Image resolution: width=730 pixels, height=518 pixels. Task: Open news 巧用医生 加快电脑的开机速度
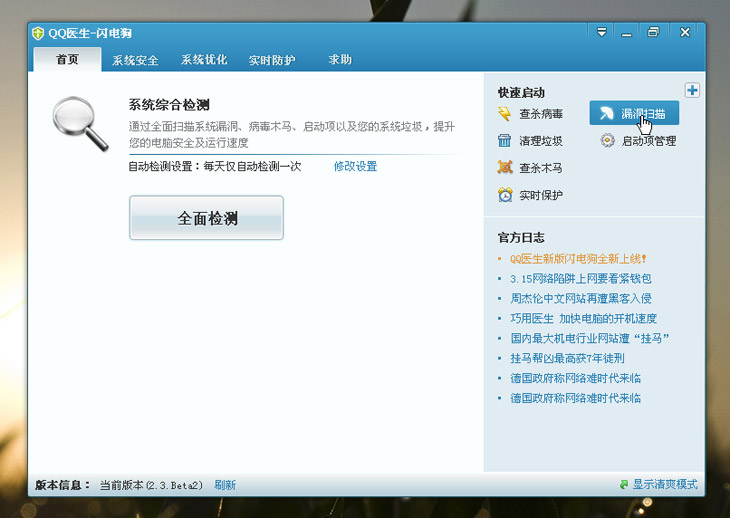point(583,318)
